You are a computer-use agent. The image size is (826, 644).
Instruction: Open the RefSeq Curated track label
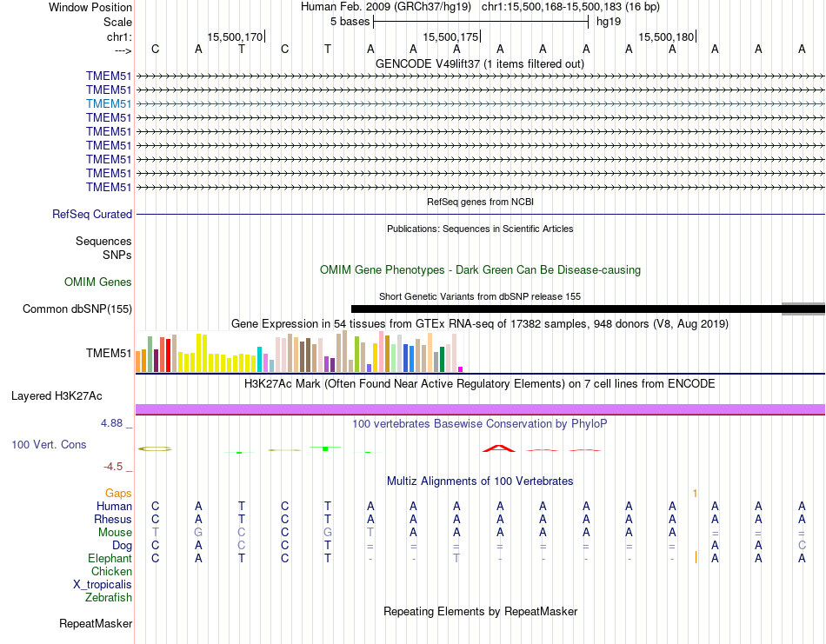pos(92,215)
